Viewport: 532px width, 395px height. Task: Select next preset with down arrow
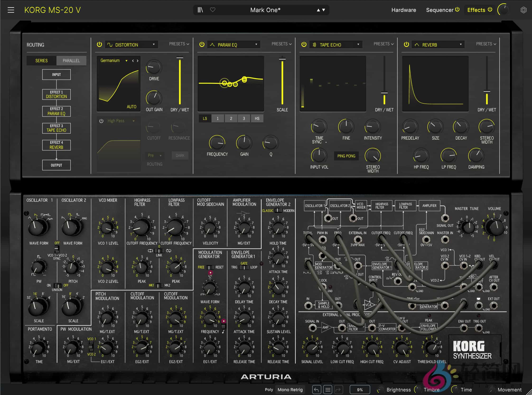[324, 10]
